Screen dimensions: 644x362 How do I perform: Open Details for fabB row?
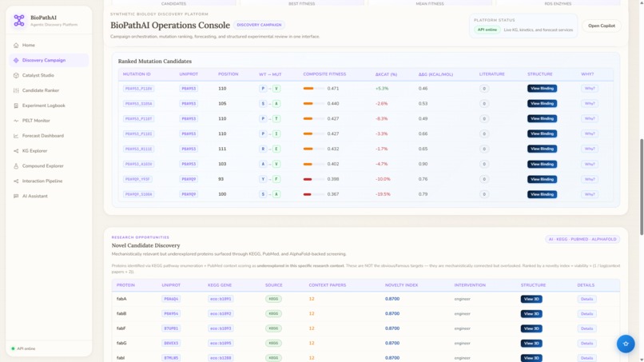coord(586,314)
